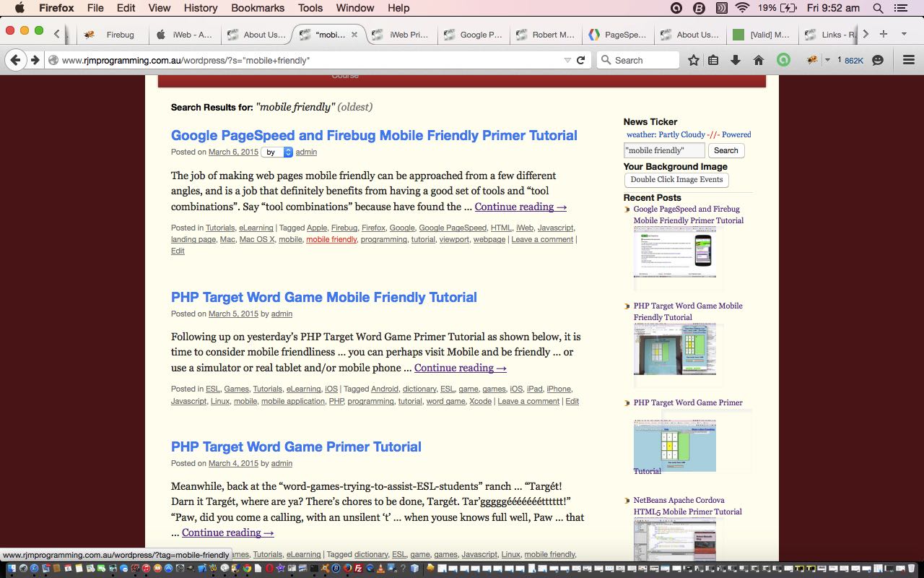The width and height of the screenshot is (924, 578).
Task: Open the Bookmarks menu
Action: (258, 8)
